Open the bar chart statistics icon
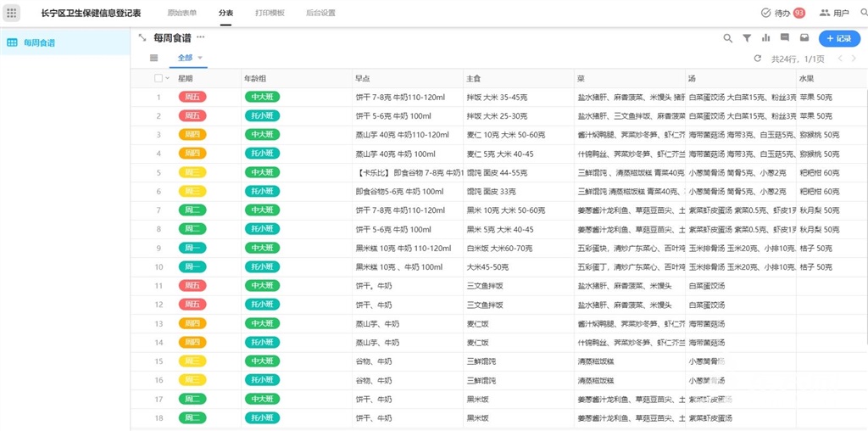The width and height of the screenshot is (868, 431). 766,38
